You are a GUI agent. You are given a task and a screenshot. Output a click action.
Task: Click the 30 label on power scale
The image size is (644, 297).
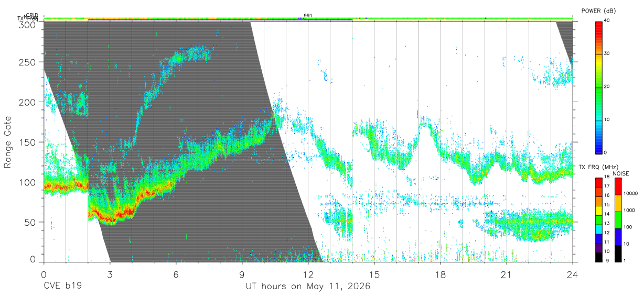608,54
